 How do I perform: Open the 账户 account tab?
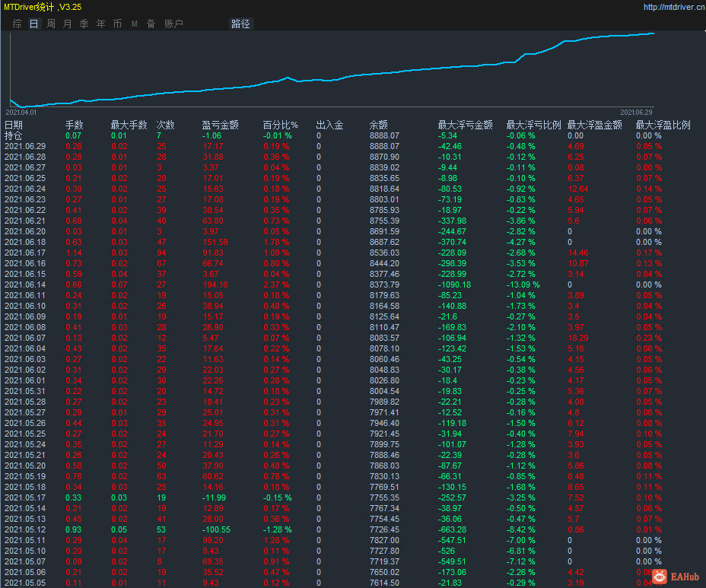click(x=173, y=24)
